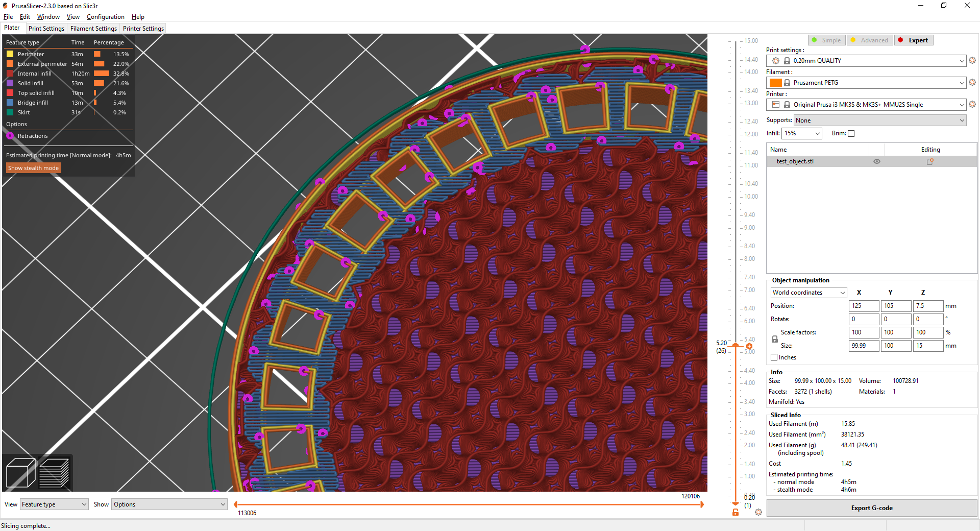
Task: Click Export G-code button
Action: click(x=872, y=508)
